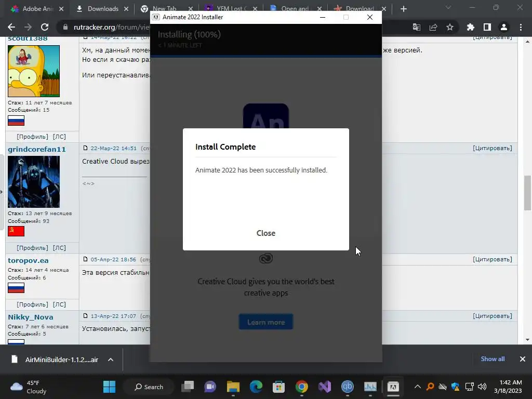
Task: Open Visual Studio from taskbar
Action: 324,387
